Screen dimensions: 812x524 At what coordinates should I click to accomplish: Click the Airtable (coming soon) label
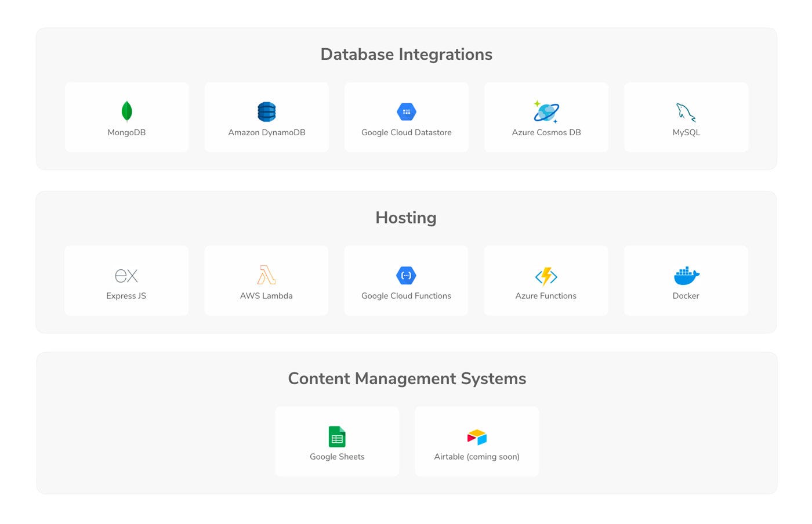click(477, 457)
